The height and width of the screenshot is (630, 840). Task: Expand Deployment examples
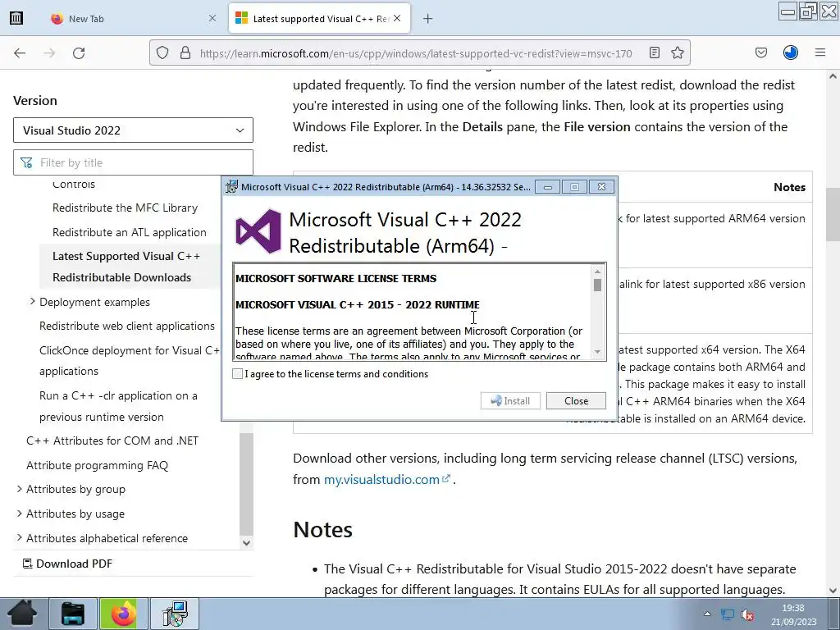click(32, 302)
